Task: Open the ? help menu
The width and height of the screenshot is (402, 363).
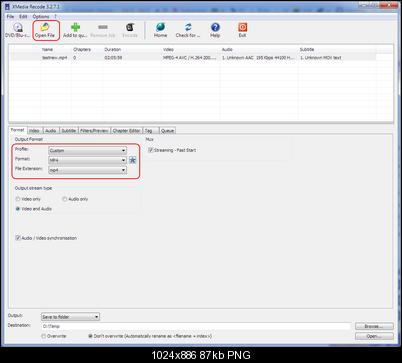Action: click(55, 16)
